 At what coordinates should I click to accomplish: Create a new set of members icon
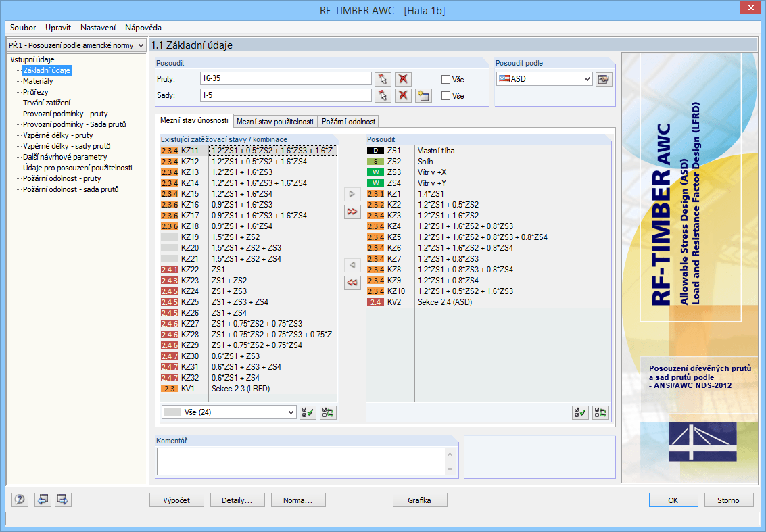coord(423,95)
